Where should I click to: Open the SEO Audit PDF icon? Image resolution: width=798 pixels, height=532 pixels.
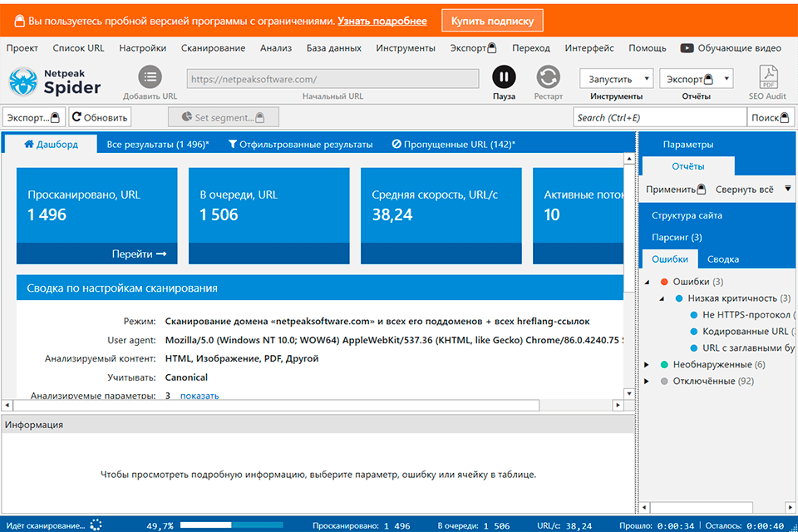767,77
